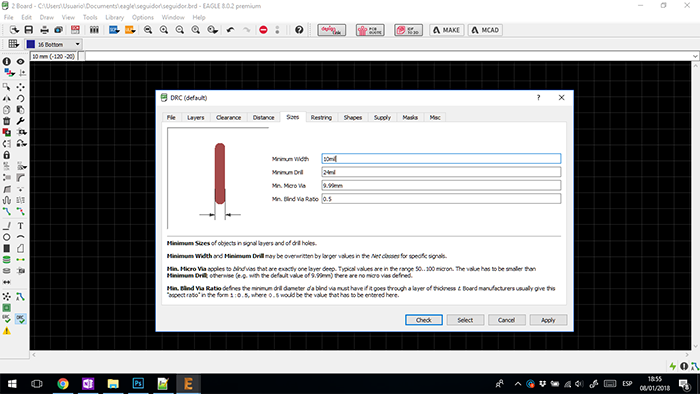Screen dimensions: 700x394
Task: Click the Apply button
Action: pyautogui.click(x=548, y=320)
